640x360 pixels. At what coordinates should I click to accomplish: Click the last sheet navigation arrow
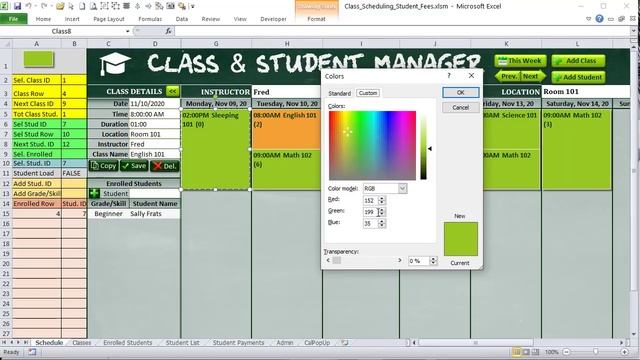26,343
